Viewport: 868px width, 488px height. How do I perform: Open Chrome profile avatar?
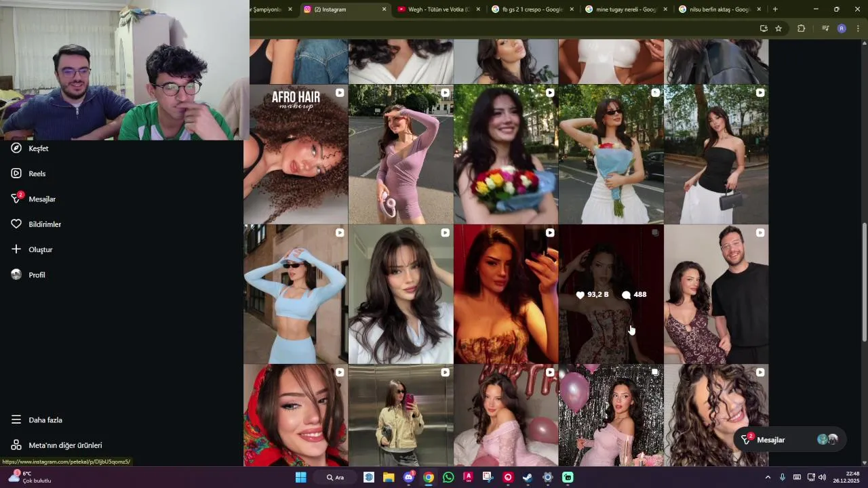pos(842,28)
